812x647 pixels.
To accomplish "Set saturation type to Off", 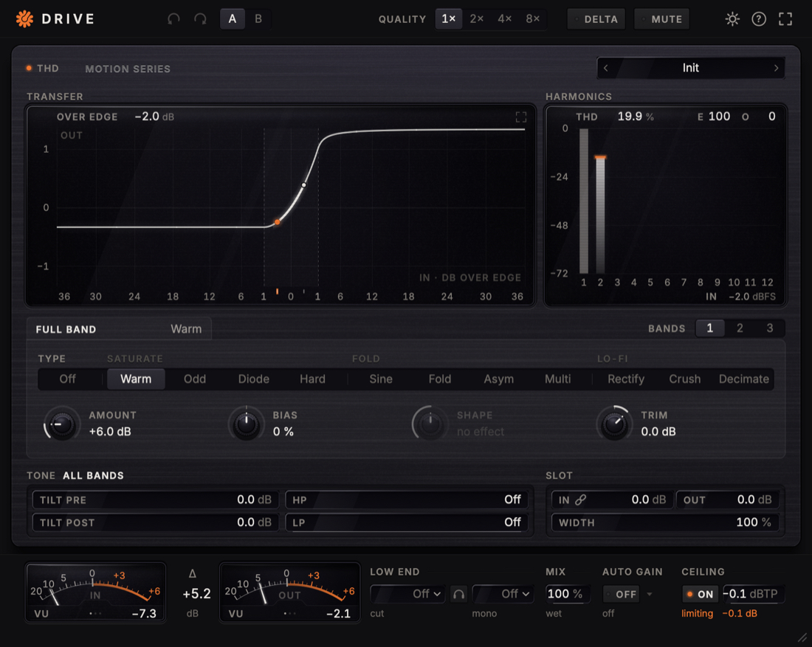I will (67, 379).
